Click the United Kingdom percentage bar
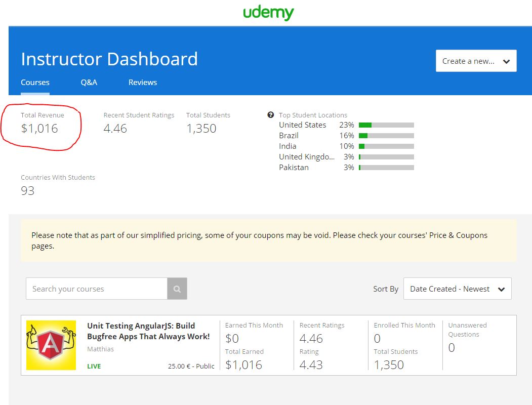Viewport: 532px width, 405px height. pos(386,157)
